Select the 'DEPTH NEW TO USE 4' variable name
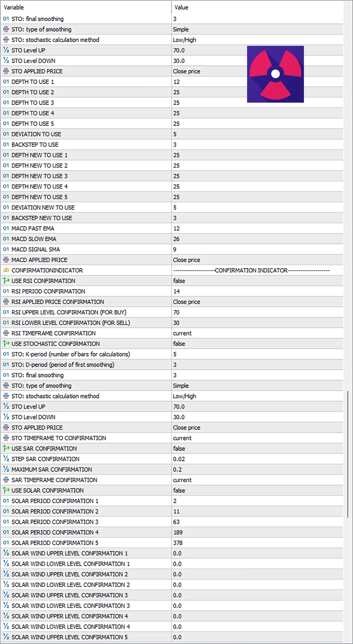The image size is (353, 644). 39,187
